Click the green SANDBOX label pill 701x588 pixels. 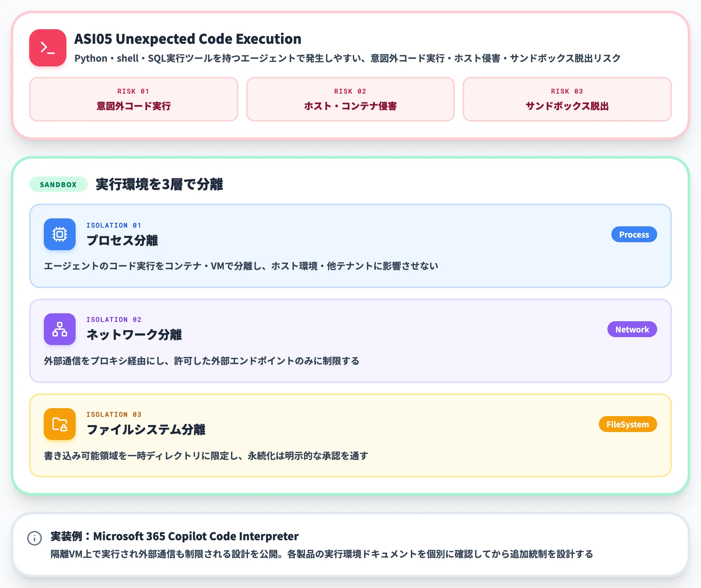[58, 184]
